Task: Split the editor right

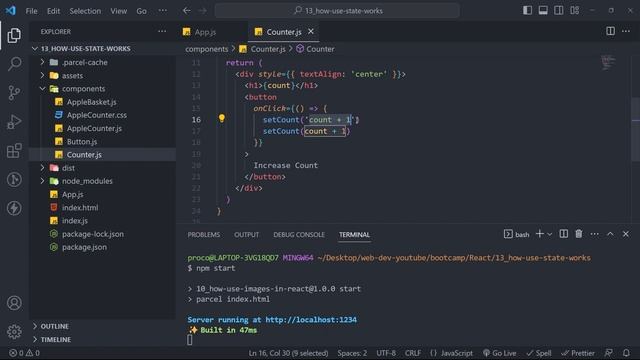Action: tap(610, 31)
